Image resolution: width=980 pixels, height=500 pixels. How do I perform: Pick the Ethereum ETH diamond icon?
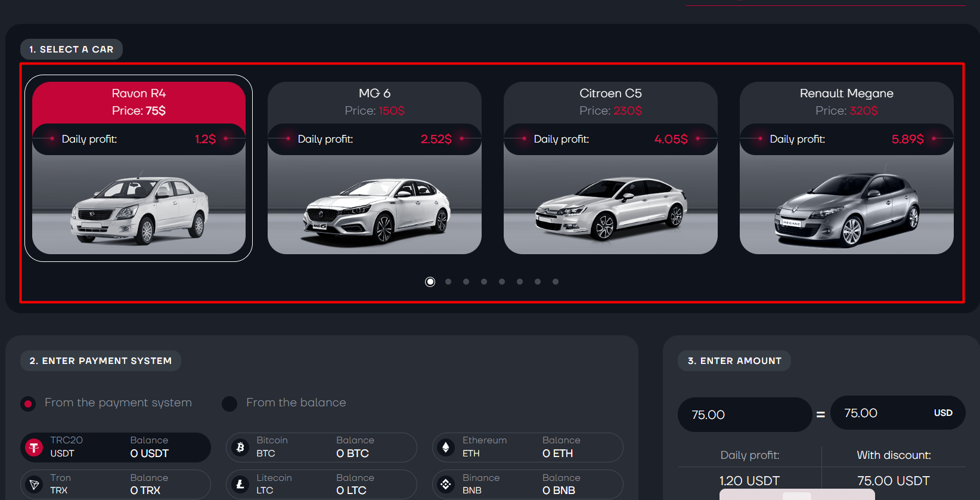(446, 447)
